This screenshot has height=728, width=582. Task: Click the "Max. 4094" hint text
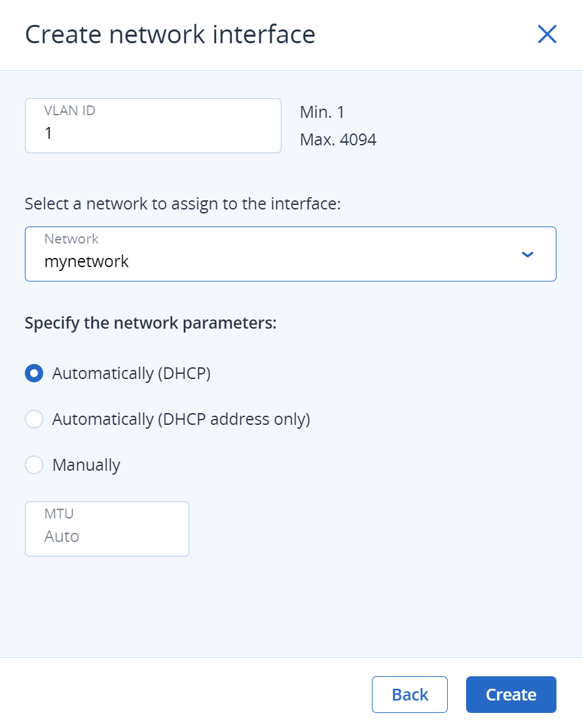(x=338, y=139)
